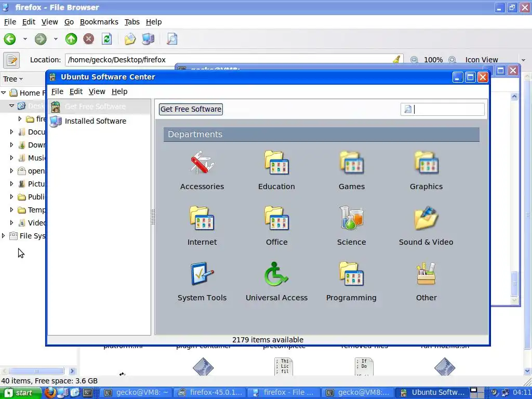
Task: Zoom out in File Browser
Action: [414, 60]
